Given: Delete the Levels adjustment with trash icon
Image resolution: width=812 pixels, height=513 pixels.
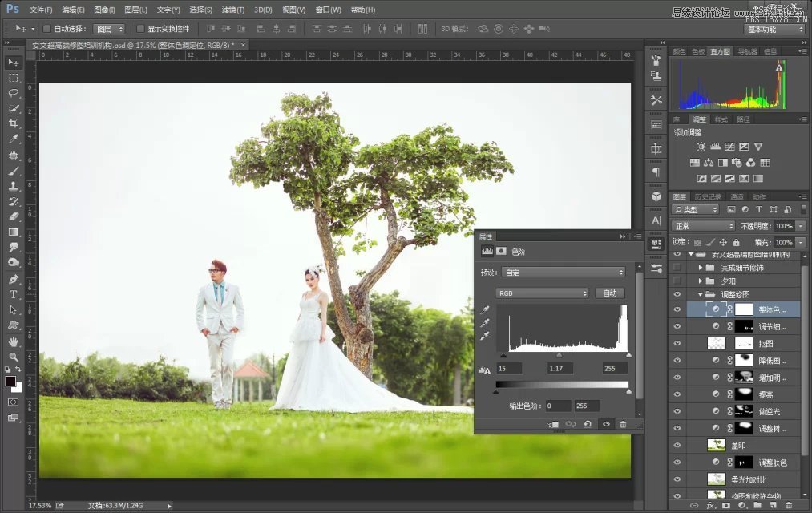Looking at the screenshot, I should click(x=623, y=424).
